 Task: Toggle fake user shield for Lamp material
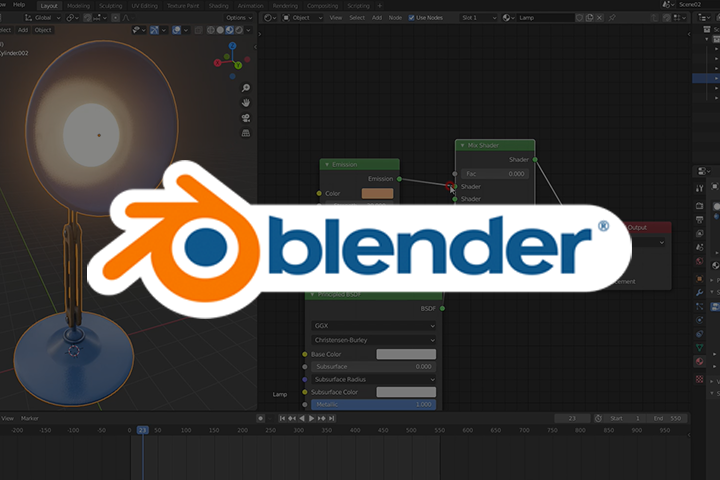(579, 17)
